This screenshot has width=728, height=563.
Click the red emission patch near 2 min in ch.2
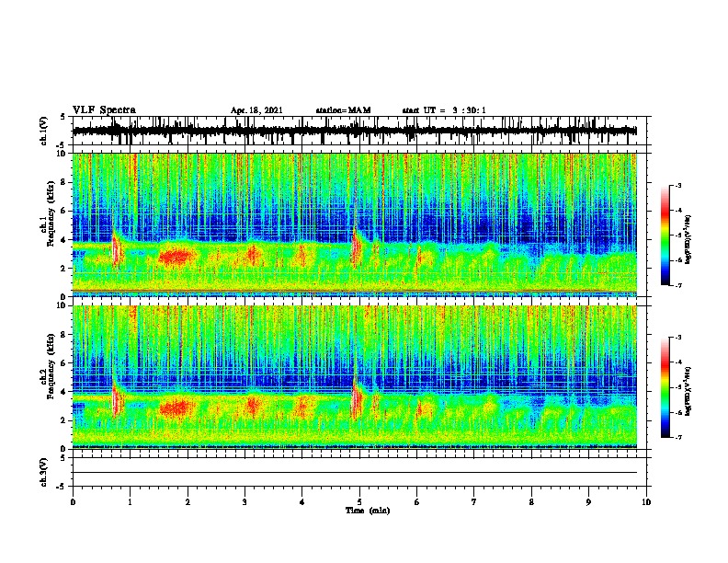click(x=176, y=408)
